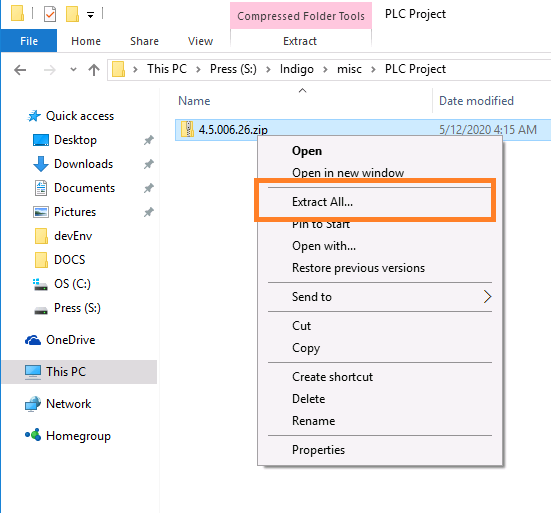551x513 pixels.
Task: Go up one folder level arrow
Action: pos(94,70)
